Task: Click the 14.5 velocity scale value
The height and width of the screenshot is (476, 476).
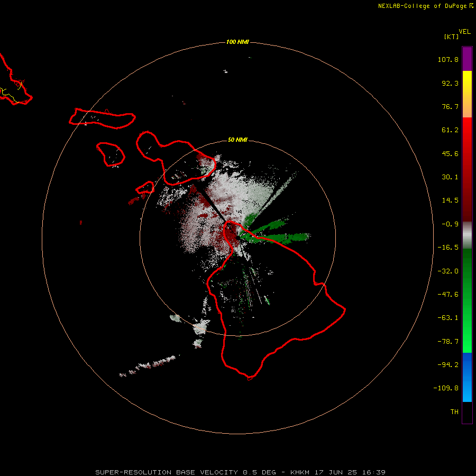Action: tap(450, 200)
